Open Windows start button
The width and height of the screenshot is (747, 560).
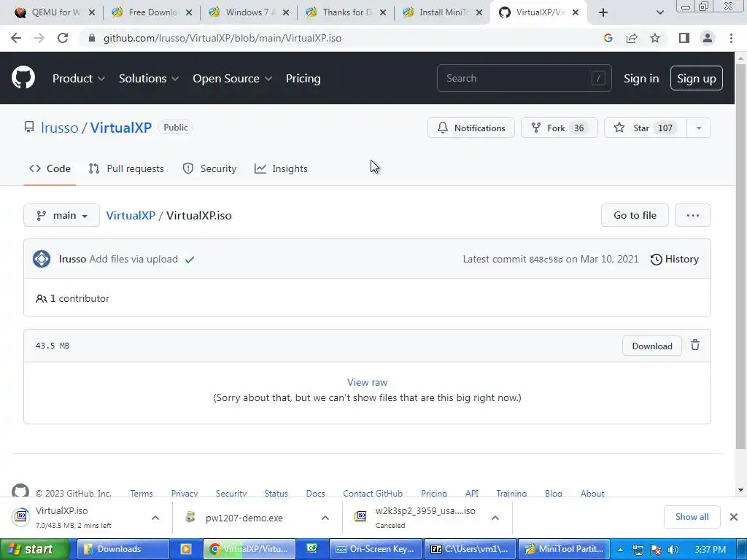35,549
